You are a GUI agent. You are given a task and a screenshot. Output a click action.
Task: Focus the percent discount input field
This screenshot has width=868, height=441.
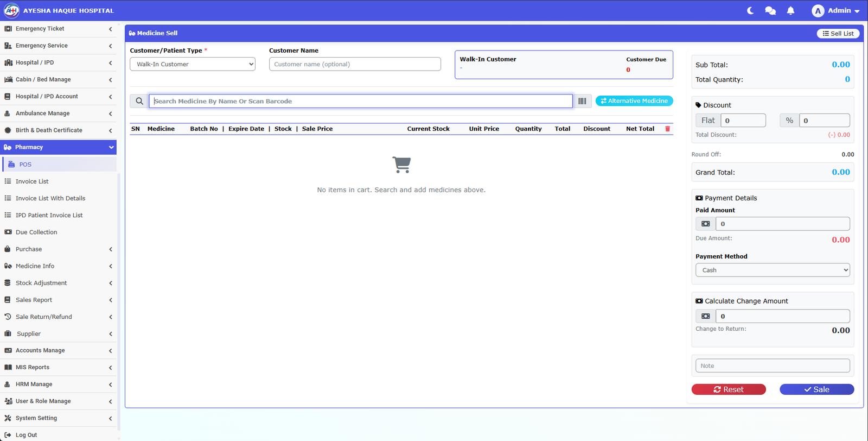point(825,121)
